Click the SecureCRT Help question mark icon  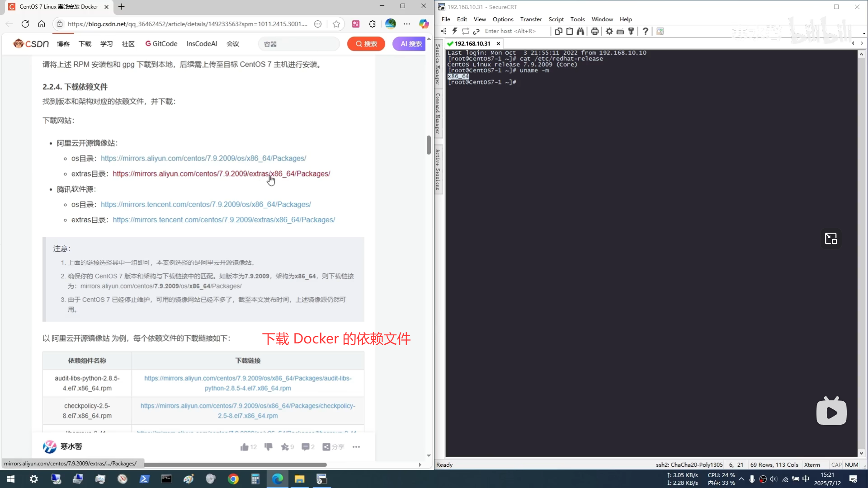[x=646, y=31]
